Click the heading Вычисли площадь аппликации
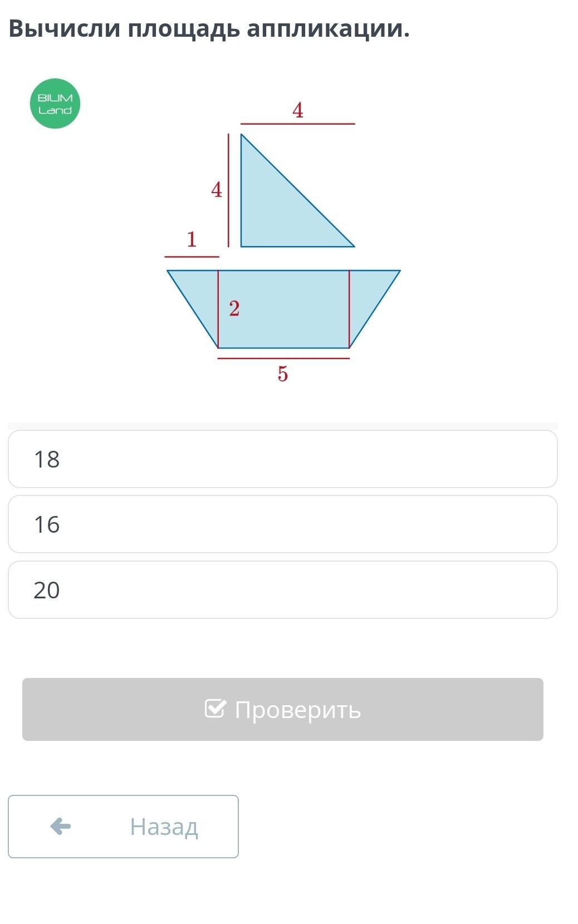 209,29
